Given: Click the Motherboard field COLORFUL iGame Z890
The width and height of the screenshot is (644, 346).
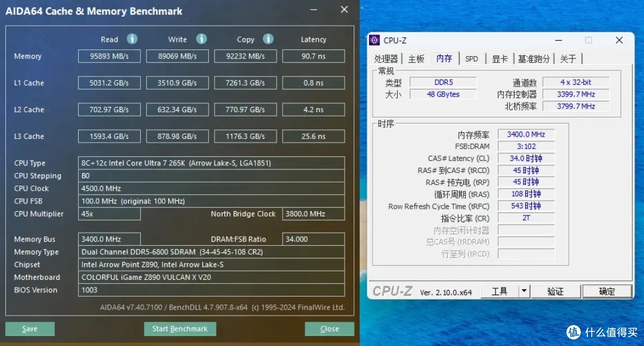Looking at the screenshot, I should [211, 277].
